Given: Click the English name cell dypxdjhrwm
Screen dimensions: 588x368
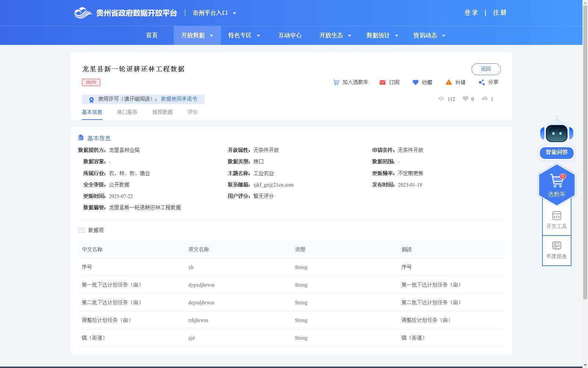Looking at the screenshot, I should click(x=201, y=285).
